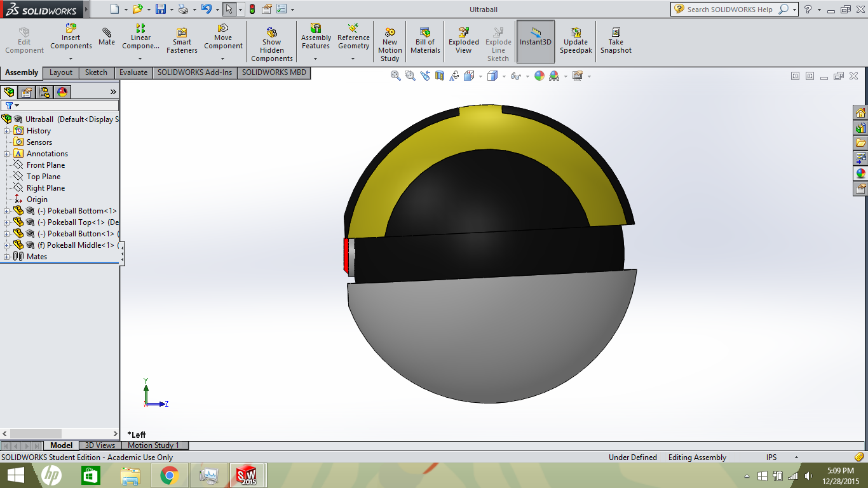Select Front Plane in the feature tree
The image size is (868, 488).
coord(45,165)
